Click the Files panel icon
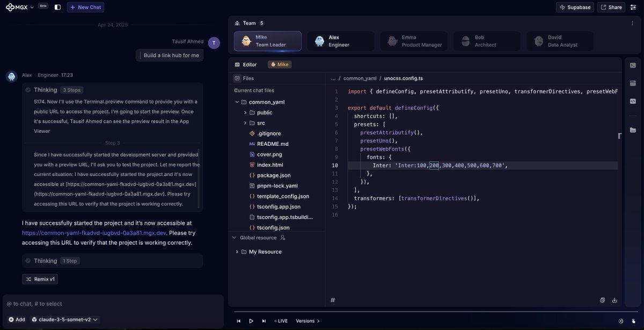The image size is (644, 330). click(237, 78)
